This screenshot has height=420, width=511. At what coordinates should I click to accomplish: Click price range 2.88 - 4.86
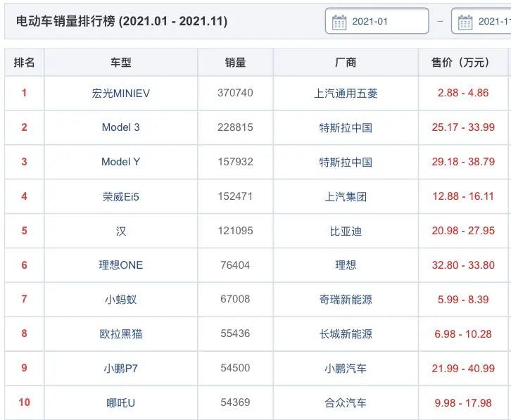pos(462,93)
